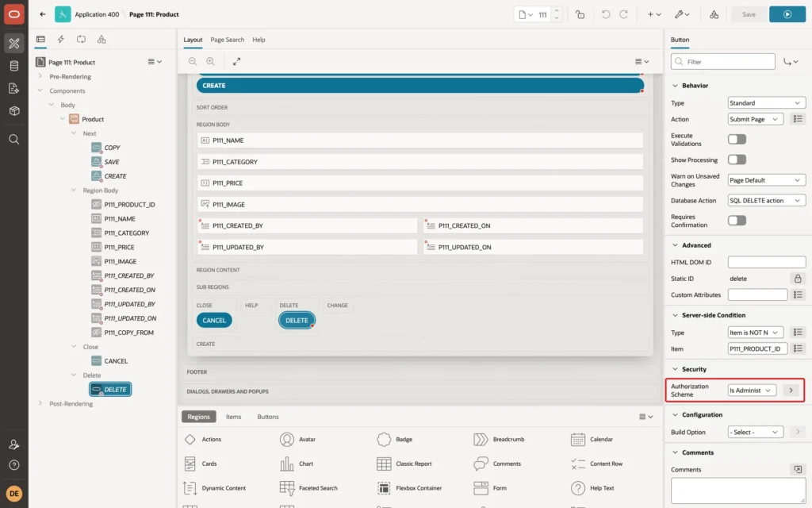This screenshot has width=812, height=508.
Task: Open the Type Standard dropdown
Action: coord(767,102)
